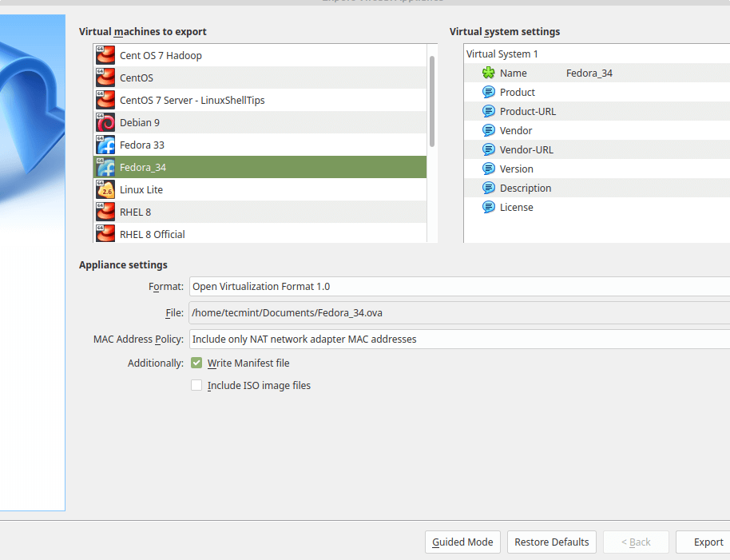Click the green Name property icon
The image size is (730, 560).
click(488, 73)
